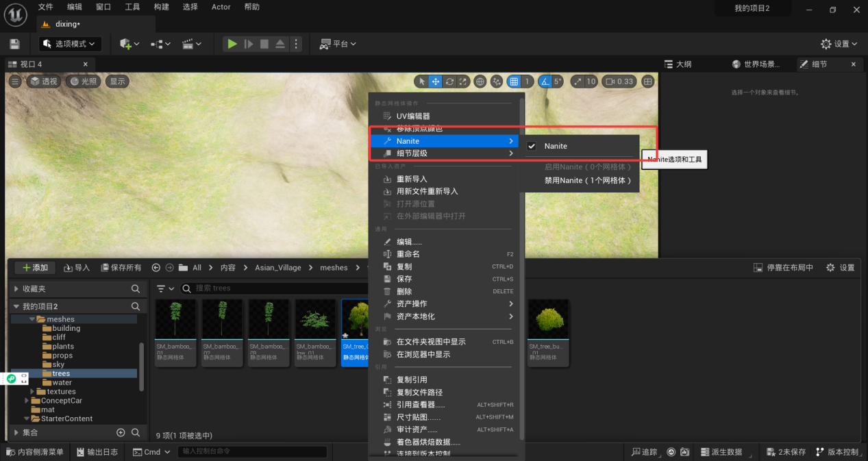This screenshot has height=461, width=868.
Task: Click the 搜索 trees search field
Action: point(274,288)
